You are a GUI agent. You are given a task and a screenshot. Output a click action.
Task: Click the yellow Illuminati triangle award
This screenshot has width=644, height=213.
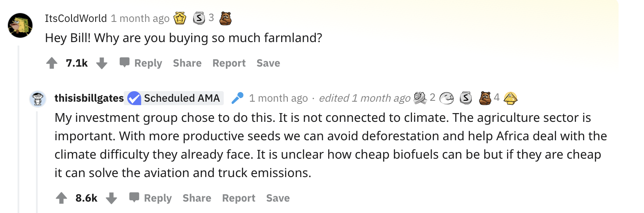(509, 98)
